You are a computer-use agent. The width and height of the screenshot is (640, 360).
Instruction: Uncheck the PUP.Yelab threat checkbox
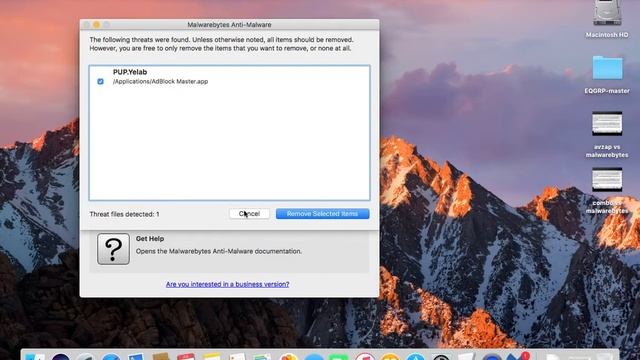click(100, 82)
